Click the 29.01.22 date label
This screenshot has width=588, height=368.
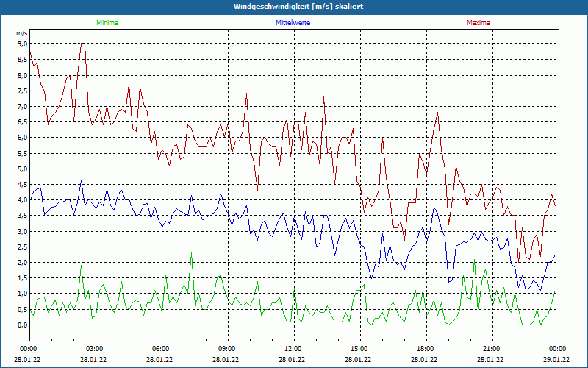click(556, 359)
